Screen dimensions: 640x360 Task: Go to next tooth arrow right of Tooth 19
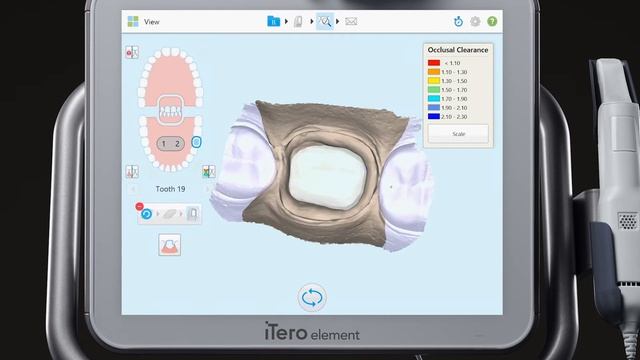point(207,189)
